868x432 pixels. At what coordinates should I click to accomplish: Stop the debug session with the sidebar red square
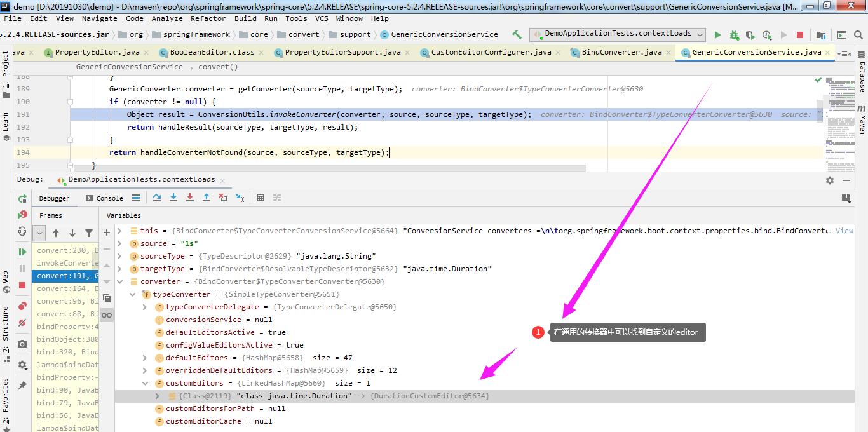(x=22, y=286)
